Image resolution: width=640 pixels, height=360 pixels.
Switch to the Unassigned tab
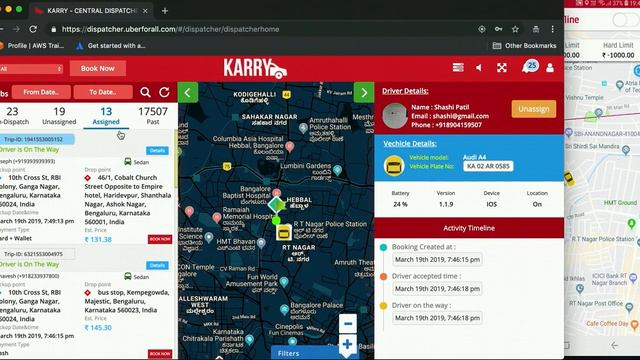[x=59, y=116]
